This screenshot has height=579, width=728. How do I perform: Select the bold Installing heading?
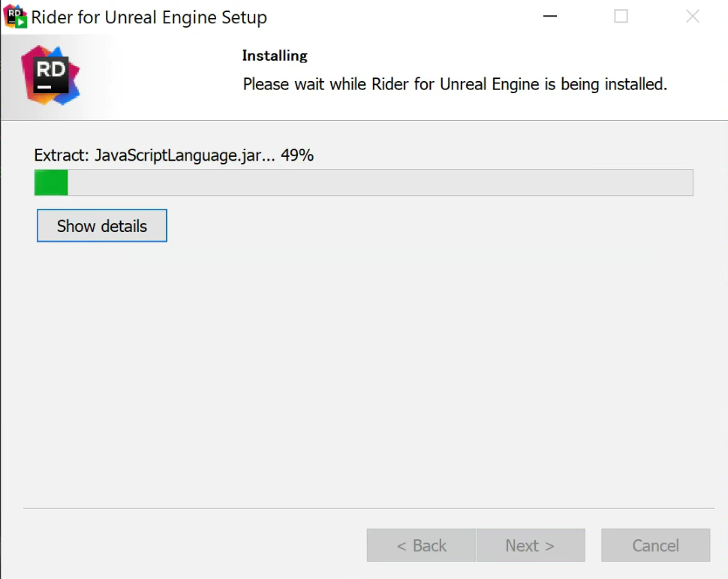pyautogui.click(x=275, y=56)
